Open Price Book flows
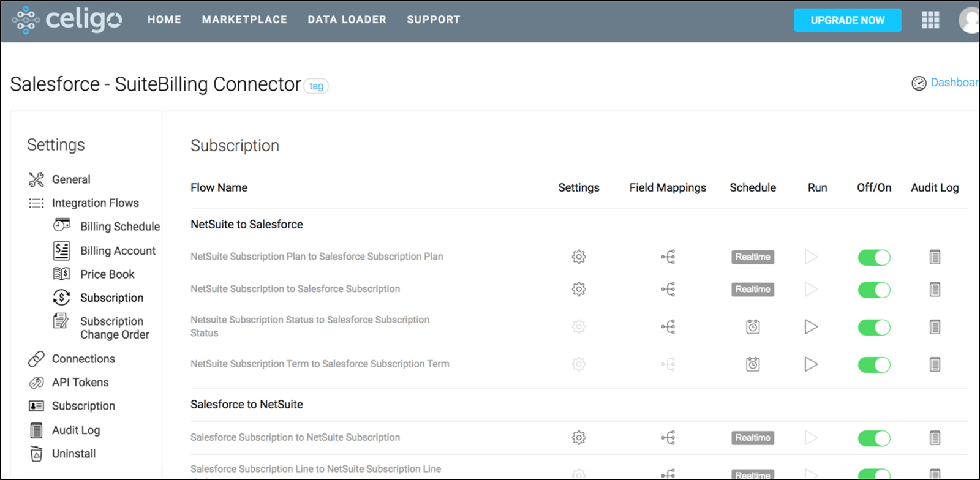980x480 pixels. click(x=107, y=274)
